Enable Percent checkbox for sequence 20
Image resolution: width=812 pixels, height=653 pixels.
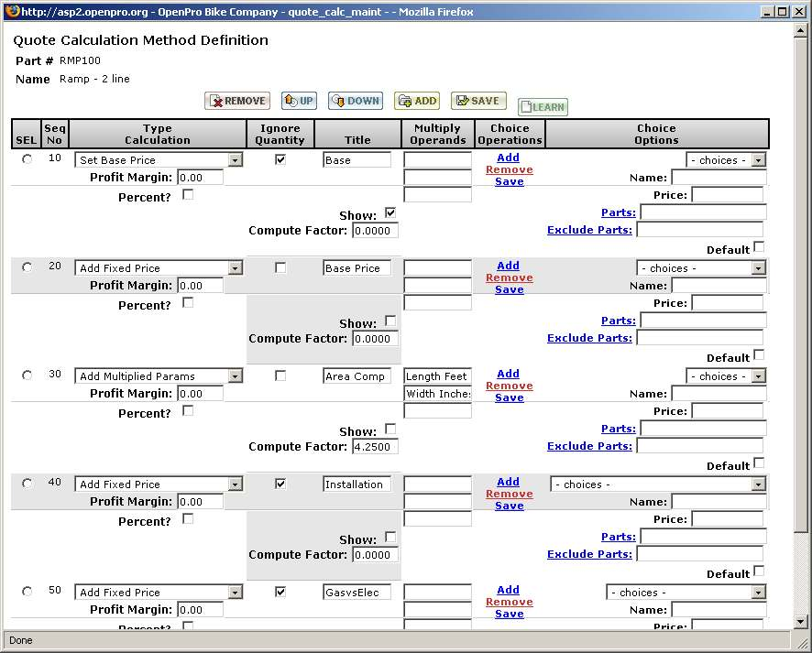click(x=188, y=302)
